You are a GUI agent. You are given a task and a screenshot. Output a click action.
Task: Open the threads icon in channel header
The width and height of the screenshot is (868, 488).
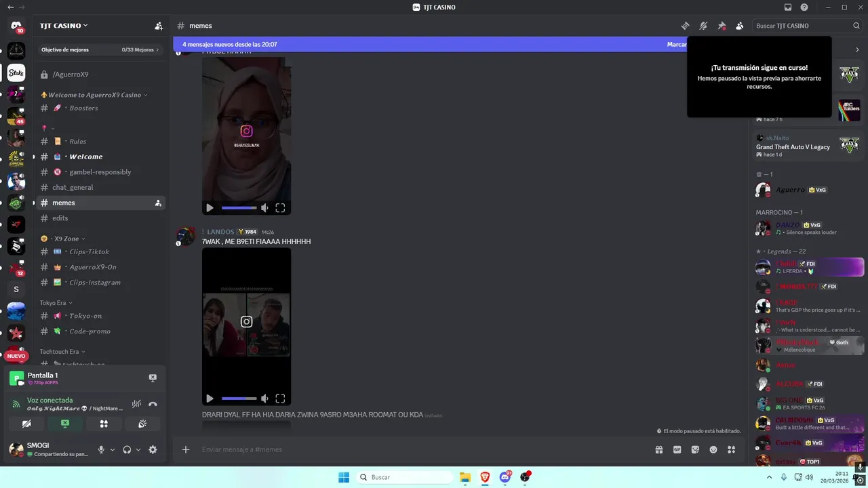(685, 26)
